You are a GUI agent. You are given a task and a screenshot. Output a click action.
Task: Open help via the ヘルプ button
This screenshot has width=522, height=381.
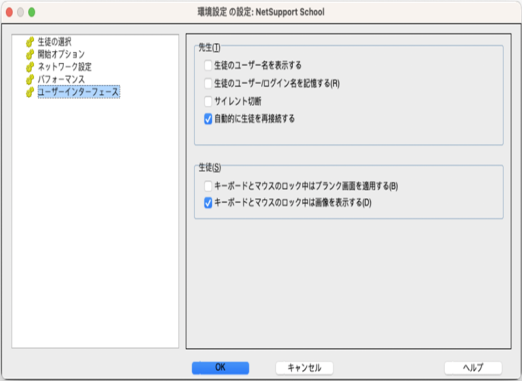click(473, 368)
